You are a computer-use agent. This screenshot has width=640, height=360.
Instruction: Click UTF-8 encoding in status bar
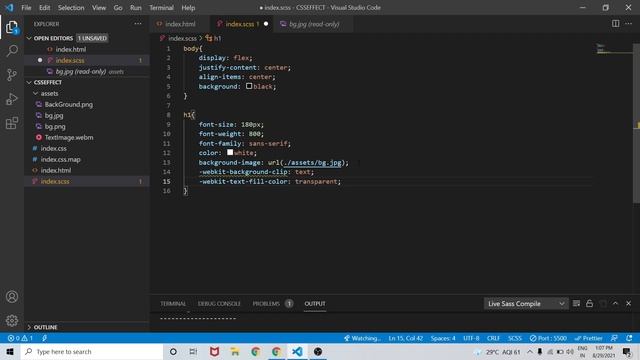(471, 338)
